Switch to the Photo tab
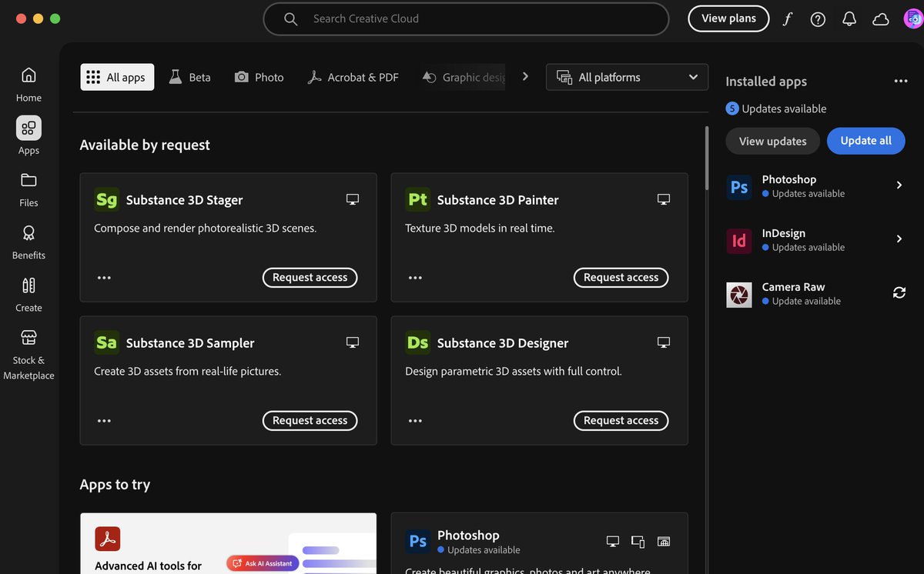 (259, 77)
